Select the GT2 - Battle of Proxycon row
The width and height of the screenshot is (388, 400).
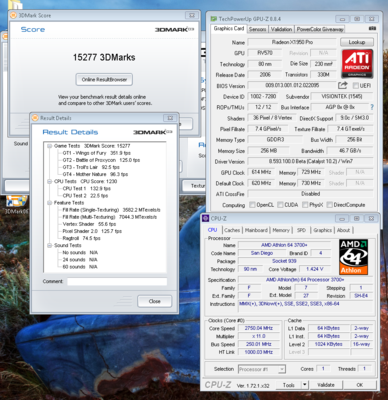(101, 160)
